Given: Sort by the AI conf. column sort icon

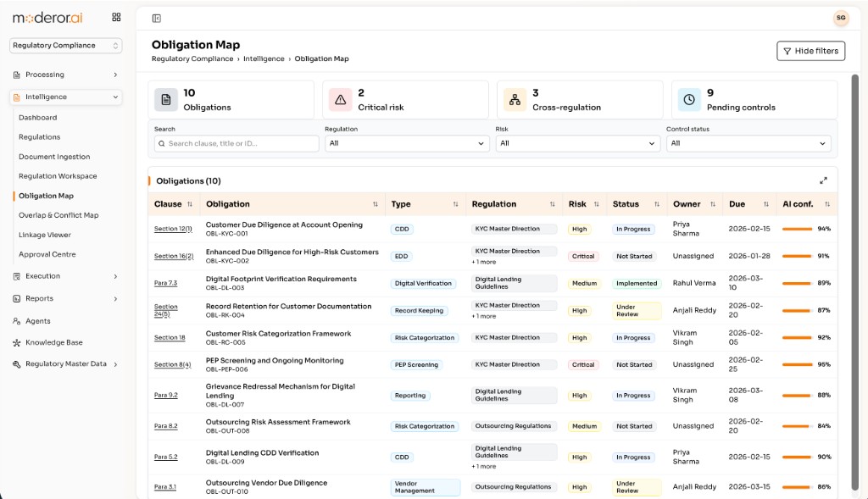Looking at the screenshot, I should [827, 204].
